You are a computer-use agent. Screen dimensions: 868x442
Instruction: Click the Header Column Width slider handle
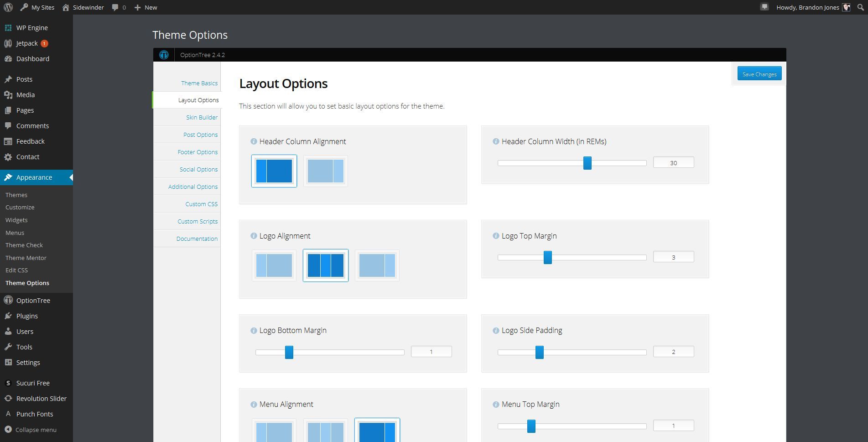[587, 163]
